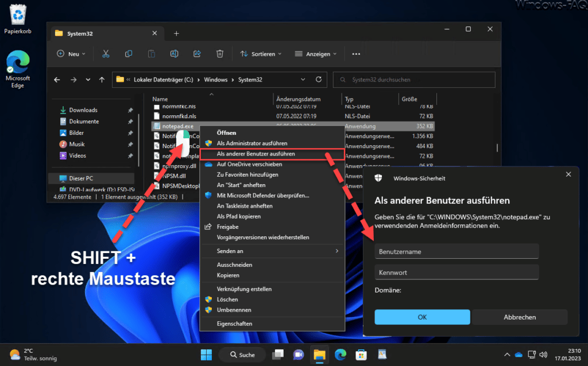Select Zu Favoriten hinzufügen
The image size is (588, 366).
pyautogui.click(x=273, y=174)
